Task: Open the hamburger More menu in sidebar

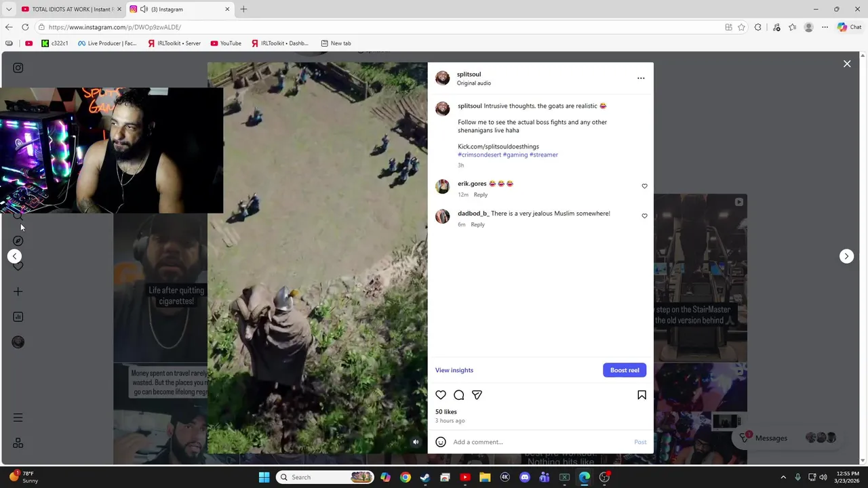Action: coord(18,418)
